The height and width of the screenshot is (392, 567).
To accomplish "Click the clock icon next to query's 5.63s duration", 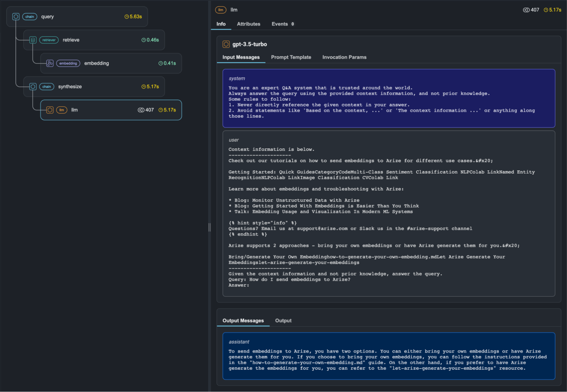I will click(x=126, y=17).
